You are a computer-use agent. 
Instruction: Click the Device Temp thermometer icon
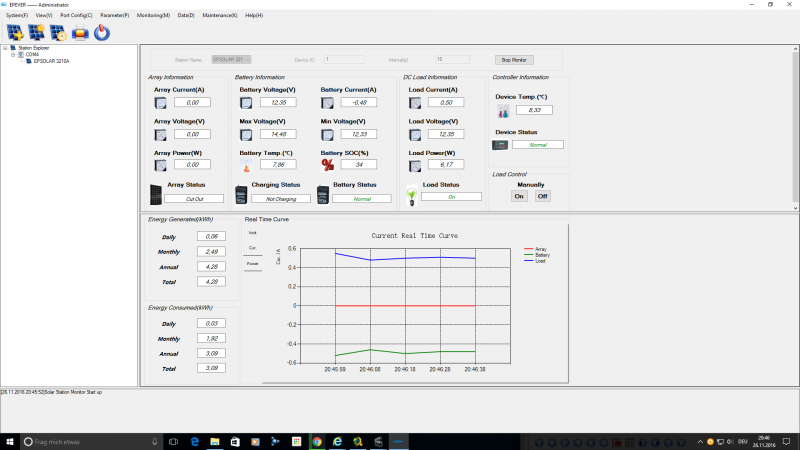[503, 111]
